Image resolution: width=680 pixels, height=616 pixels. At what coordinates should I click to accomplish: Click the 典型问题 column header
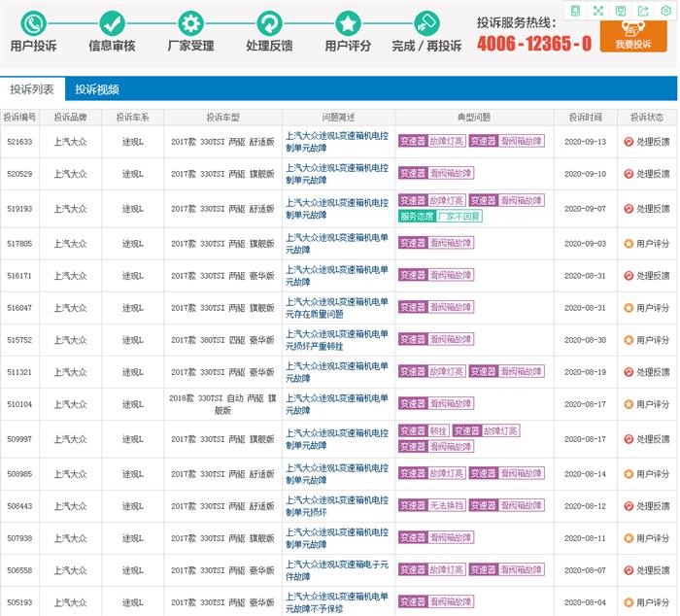coord(474,118)
